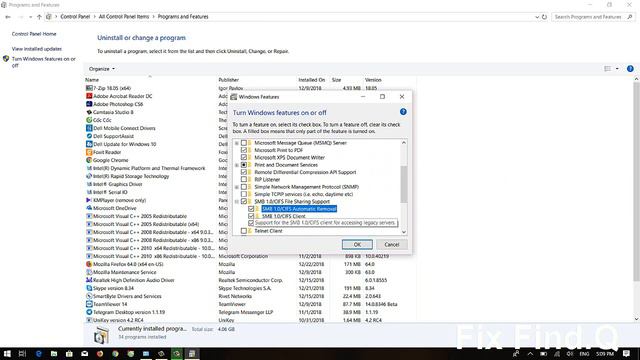The image size is (640, 360).
Task: Enable the RIP Listener checkbox
Action: click(244, 180)
